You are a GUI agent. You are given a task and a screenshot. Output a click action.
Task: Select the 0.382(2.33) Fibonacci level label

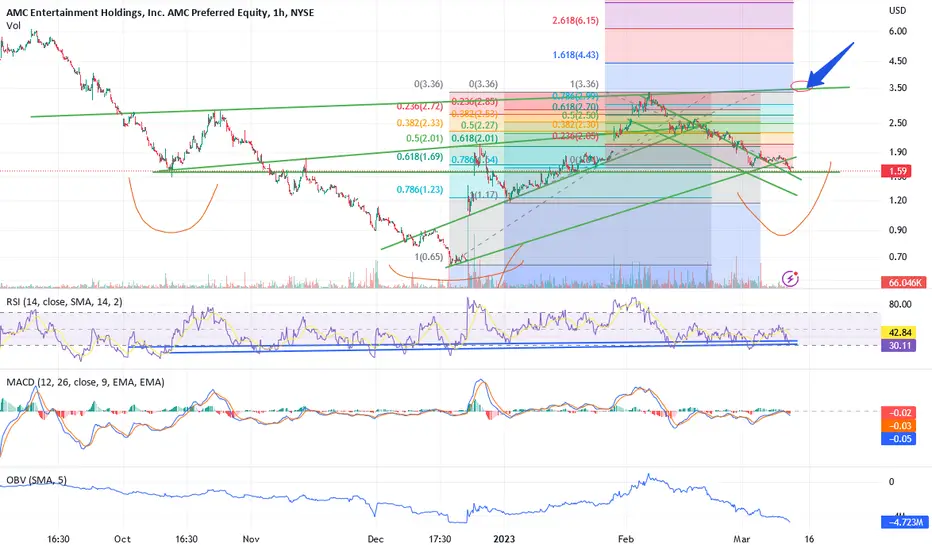tap(420, 123)
